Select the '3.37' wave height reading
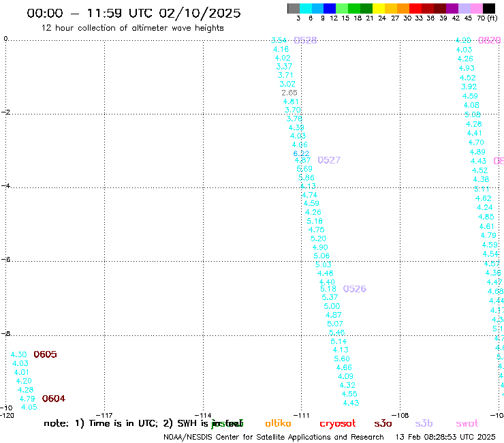Viewport: 504px width, 443px height. (x=284, y=67)
